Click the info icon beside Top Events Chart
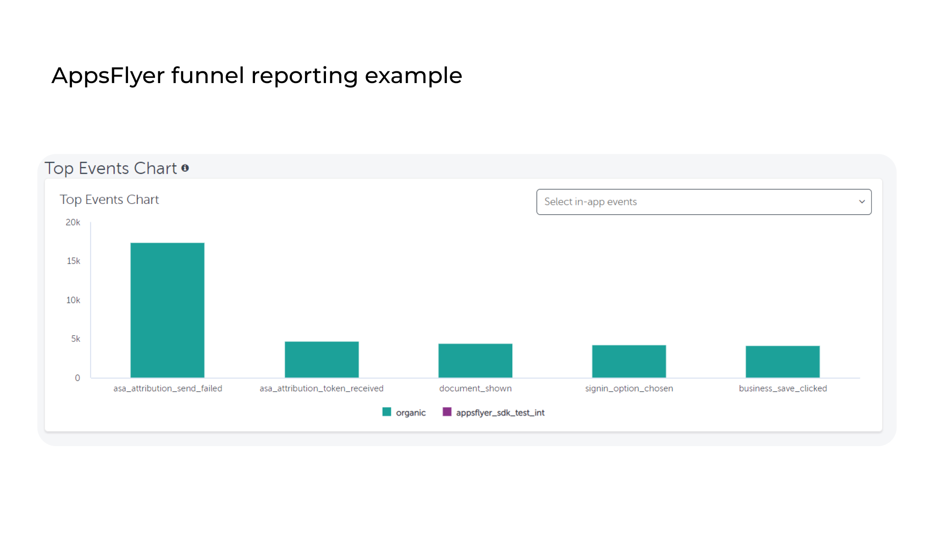Viewport: 934px width, 560px height. coord(185,168)
